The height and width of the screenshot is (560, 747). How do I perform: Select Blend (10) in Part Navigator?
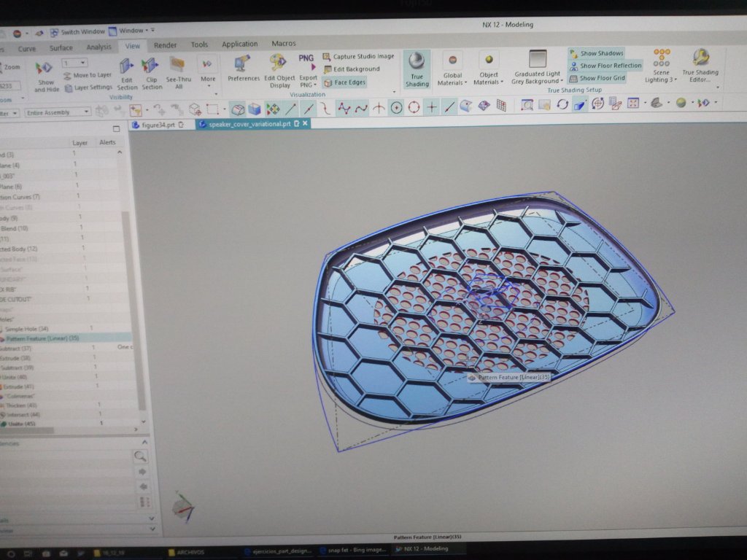click(x=15, y=228)
